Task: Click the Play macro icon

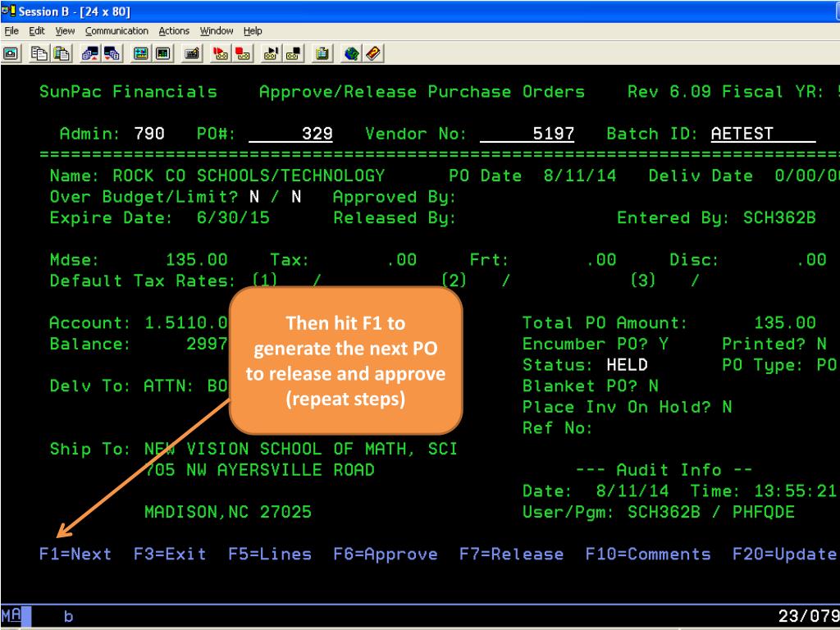Action: [x=271, y=53]
